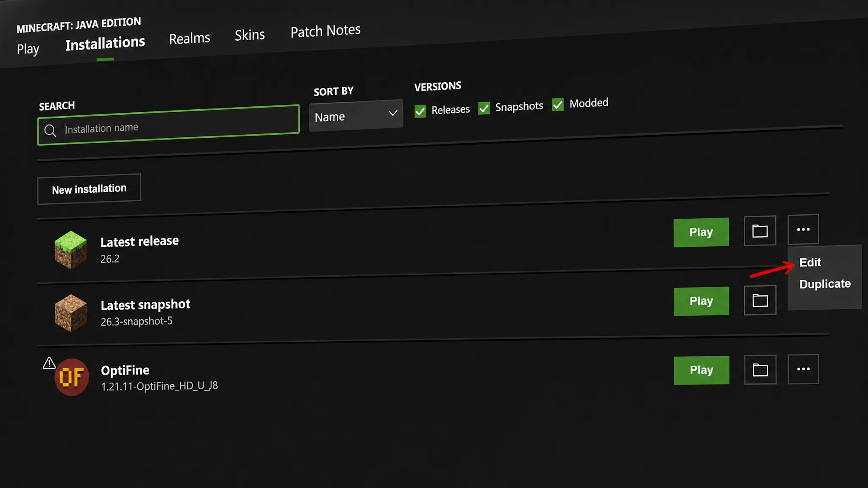Select the Latest snapshot title text
Screen dimensions: 868x488
145,305
